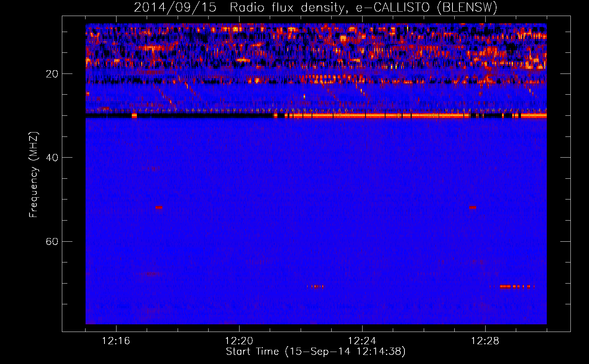This screenshot has width=589, height=364.
Task: Click the red dashed signal near 12:29 at 71 MHz
Action: (517, 286)
